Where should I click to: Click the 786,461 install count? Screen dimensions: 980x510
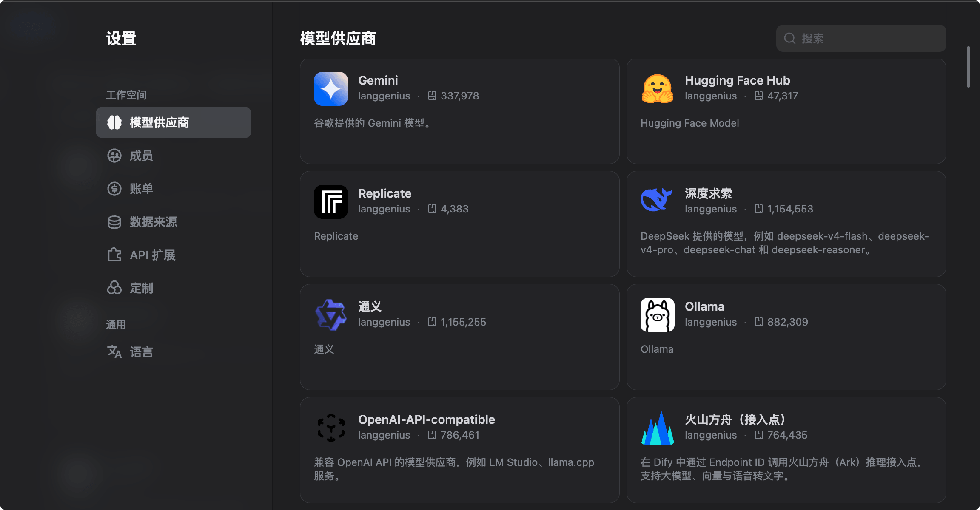pyautogui.click(x=460, y=435)
